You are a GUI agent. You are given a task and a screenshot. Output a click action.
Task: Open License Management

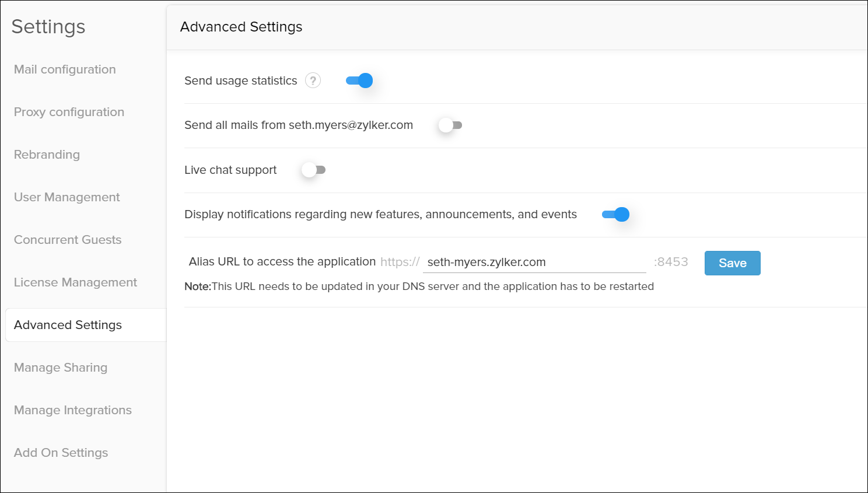click(x=75, y=282)
